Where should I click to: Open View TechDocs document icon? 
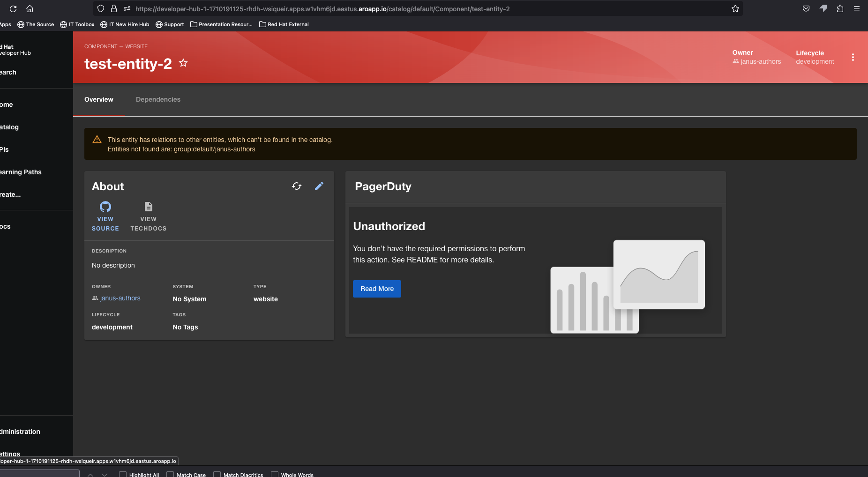[x=148, y=207]
